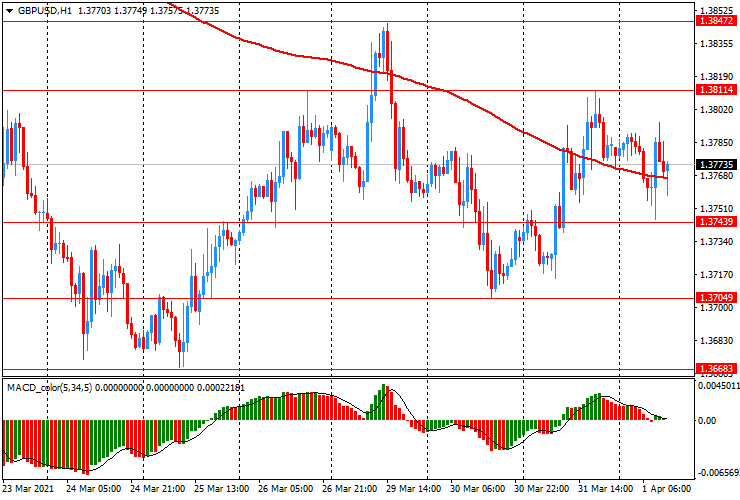Screen dimensions: 740x500
Task: Click the 25 Mar 13:00 time label
Action: coord(221,489)
